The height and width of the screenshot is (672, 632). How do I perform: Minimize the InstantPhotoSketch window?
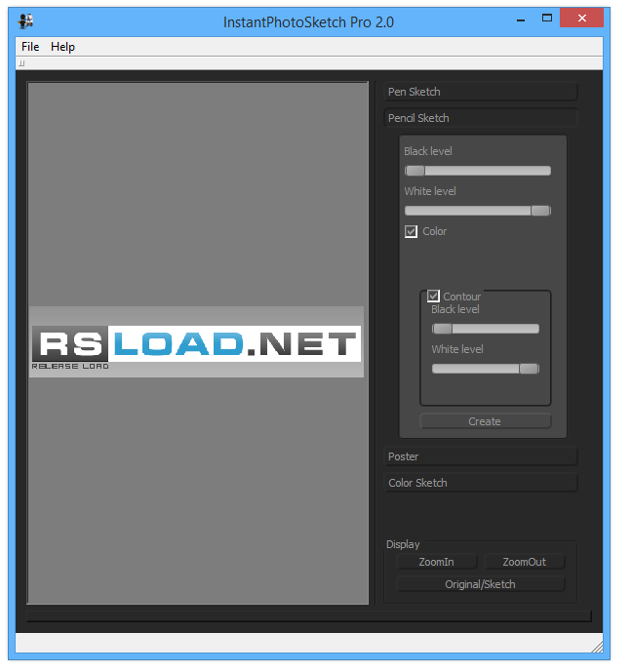521,19
